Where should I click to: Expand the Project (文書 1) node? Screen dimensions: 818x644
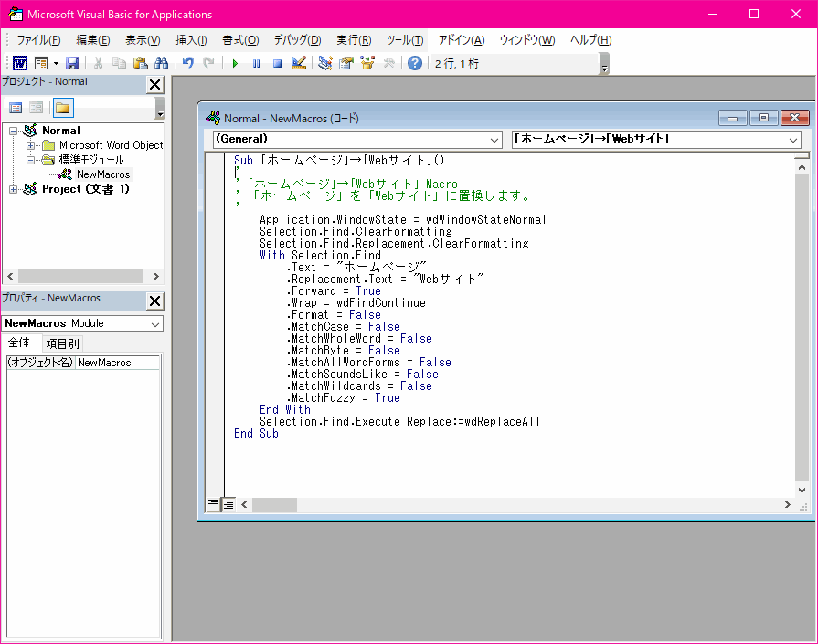(x=14, y=189)
